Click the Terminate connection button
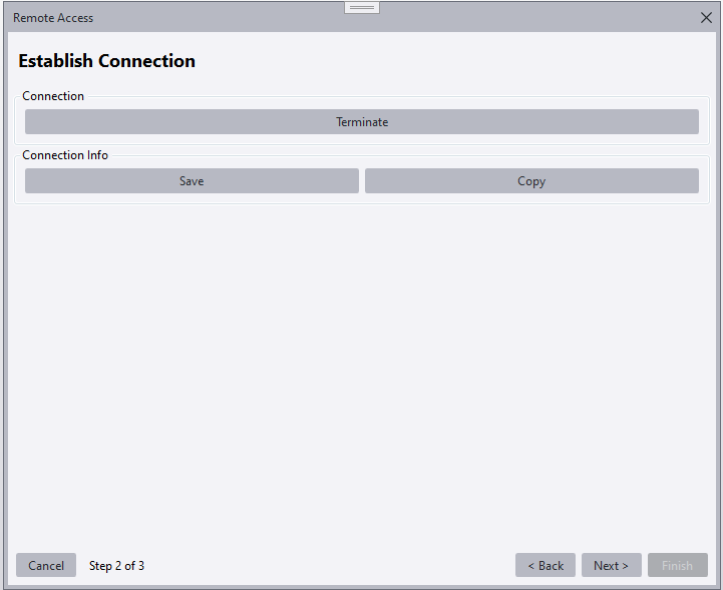 361,122
